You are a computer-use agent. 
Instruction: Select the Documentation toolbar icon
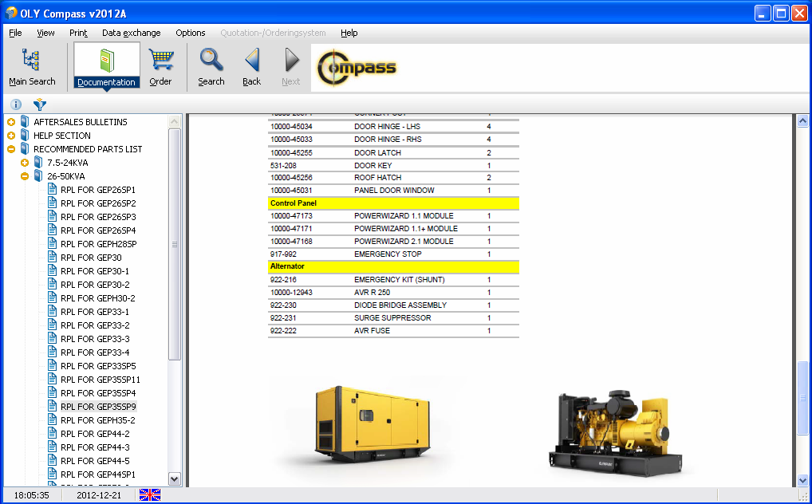(106, 66)
